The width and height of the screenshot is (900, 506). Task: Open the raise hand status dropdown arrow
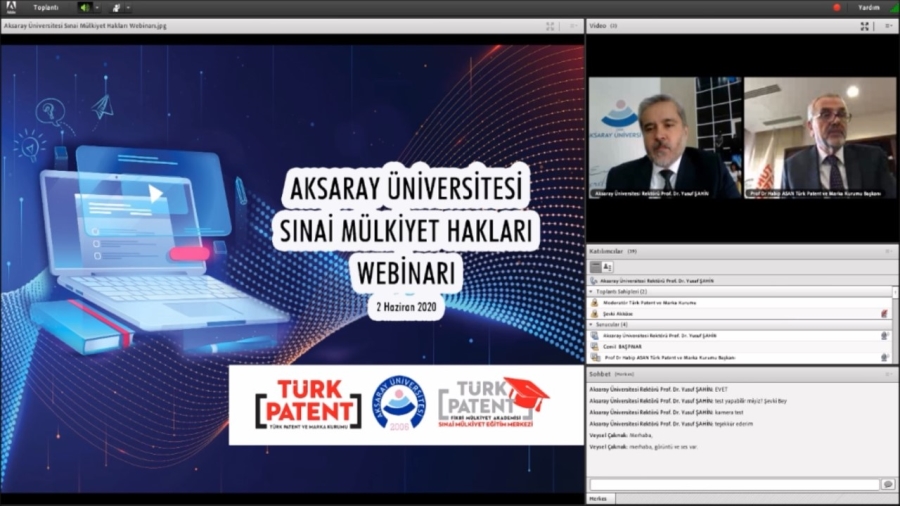pyautogui.click(x=128, y=7)
